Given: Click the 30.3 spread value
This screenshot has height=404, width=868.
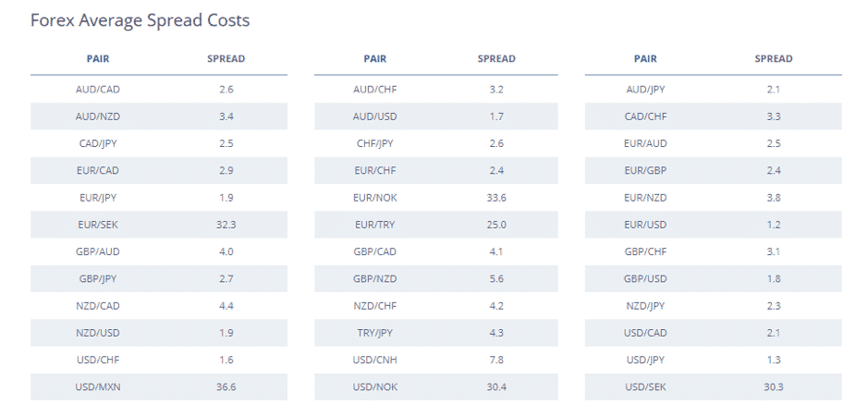Looking at the screenshot, I should coord(774,386).
